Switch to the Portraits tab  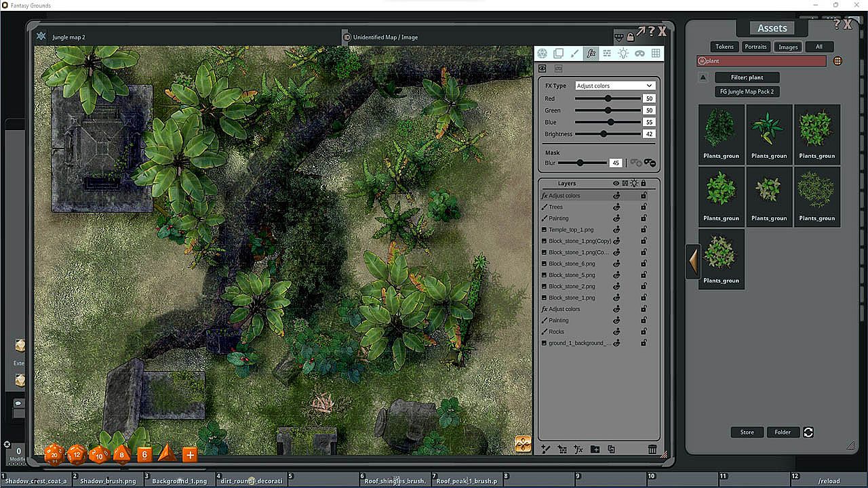[x=755, y=47]
